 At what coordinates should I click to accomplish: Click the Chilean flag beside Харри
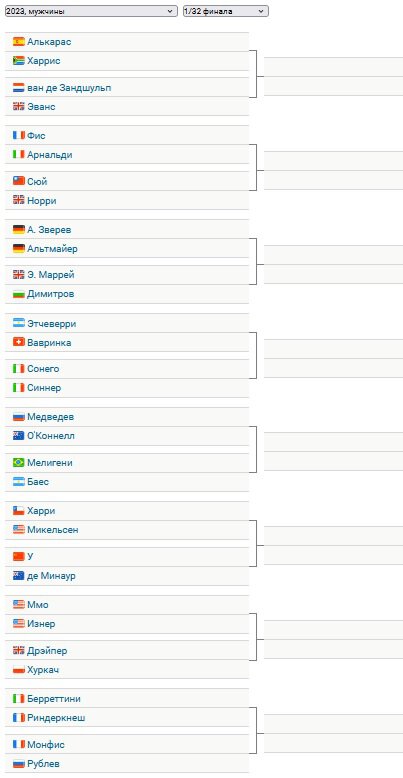click(x=19, y=511)
